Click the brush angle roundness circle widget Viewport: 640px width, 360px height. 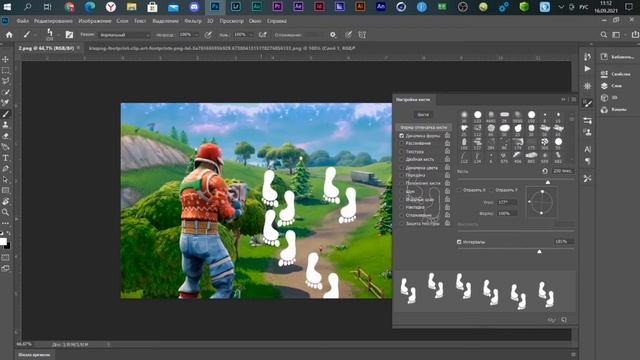tap(542, 202)
